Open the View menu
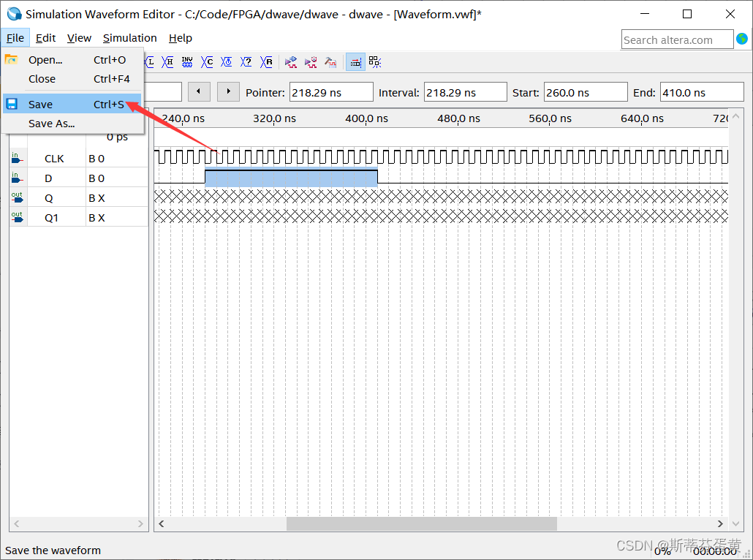Image resolution: width=753 pixels, height=560 pixels. (x=79, y=38)
